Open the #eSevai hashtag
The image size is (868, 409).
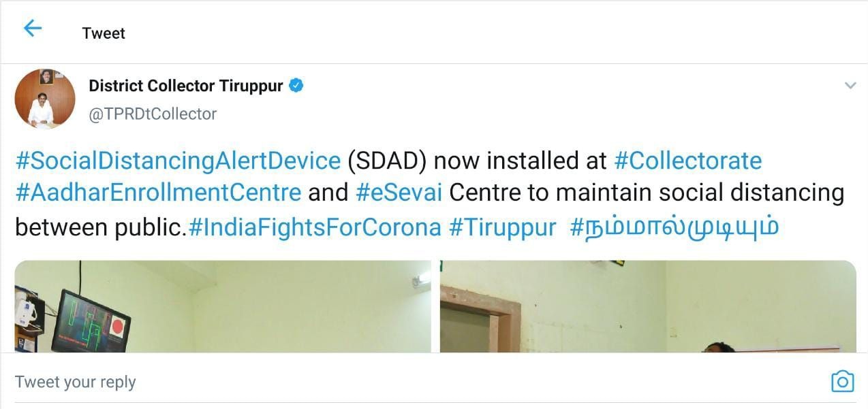[x=399, y=193]
